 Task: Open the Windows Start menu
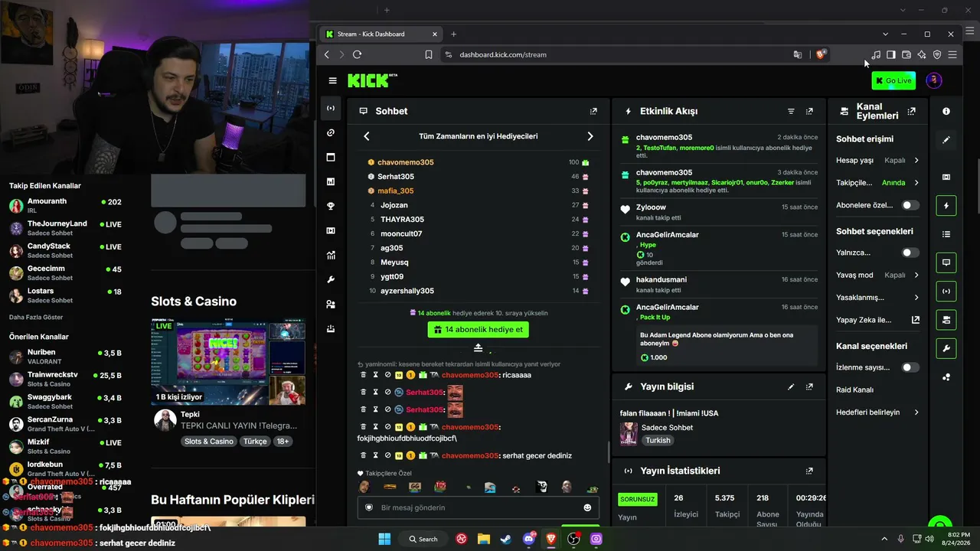384,539
